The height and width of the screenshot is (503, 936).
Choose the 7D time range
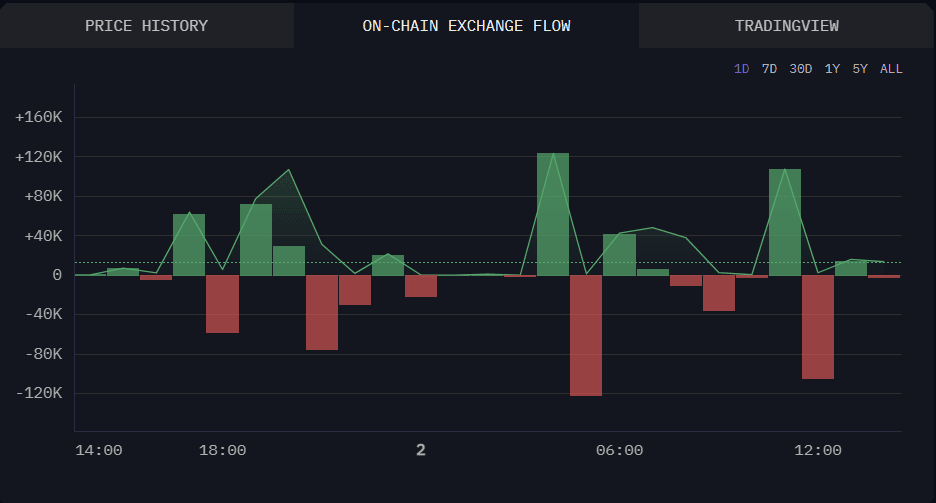(769, 69)
